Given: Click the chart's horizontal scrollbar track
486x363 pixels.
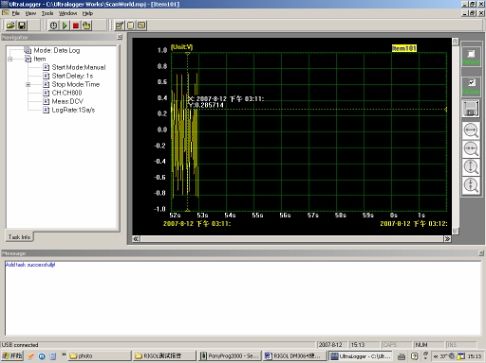Looking at the screenshot, I should click(x=291, y=239).
